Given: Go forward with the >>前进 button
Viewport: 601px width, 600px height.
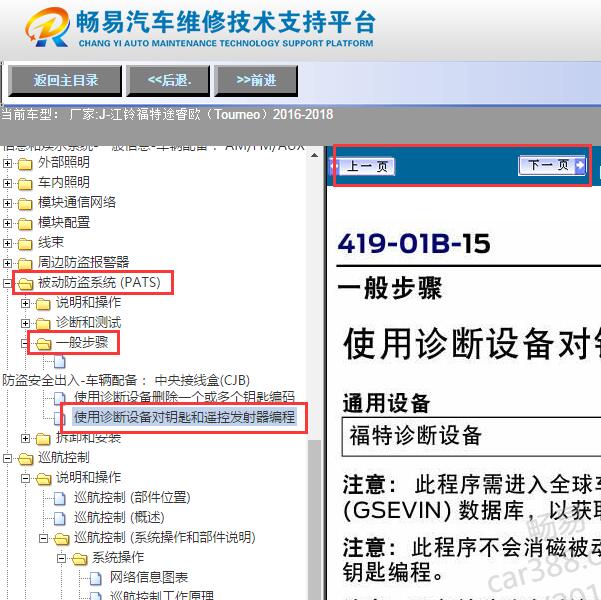Looking at the screenshot, I should pos(256,81).
